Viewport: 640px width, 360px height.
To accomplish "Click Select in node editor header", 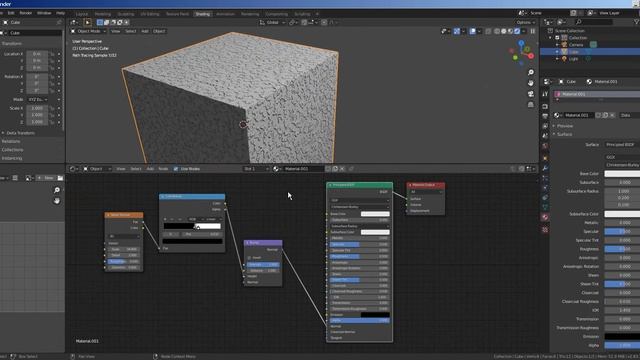I will pos(136,169).
